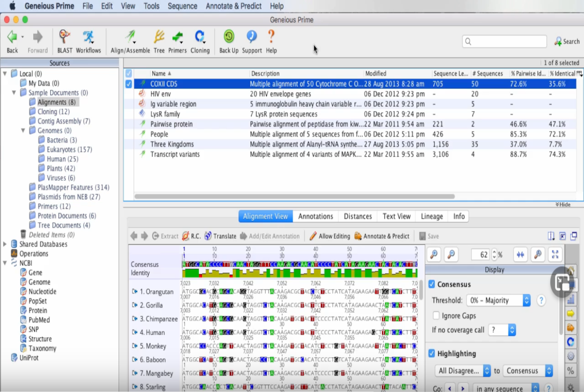Expand the Shared Databases node
The width and height of the screenshot is (584, 392).
tap(5, 244)
